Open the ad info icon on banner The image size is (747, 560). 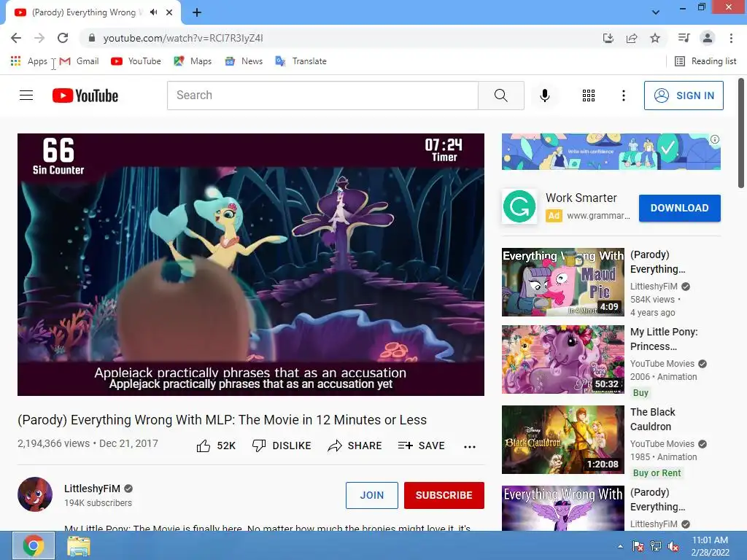click(x=715, y=139)
